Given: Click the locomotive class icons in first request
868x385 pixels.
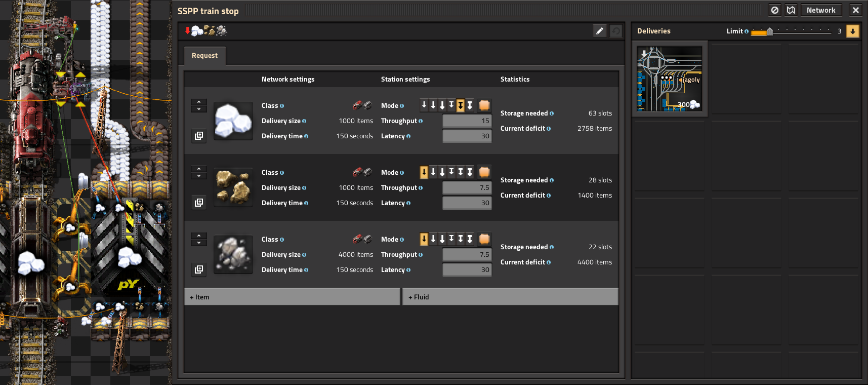Looking at the screenshot, I should (x=362, y=105).
